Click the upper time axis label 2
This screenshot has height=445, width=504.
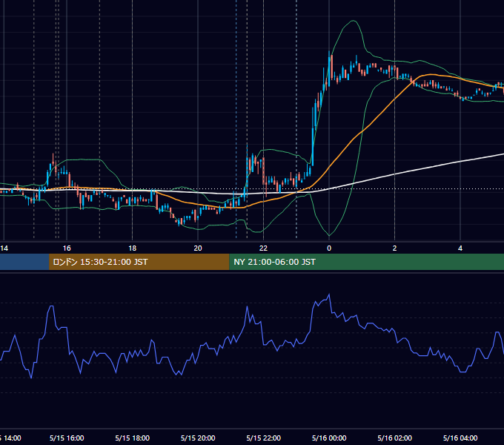pyautogui.click(x=394, y=248)
